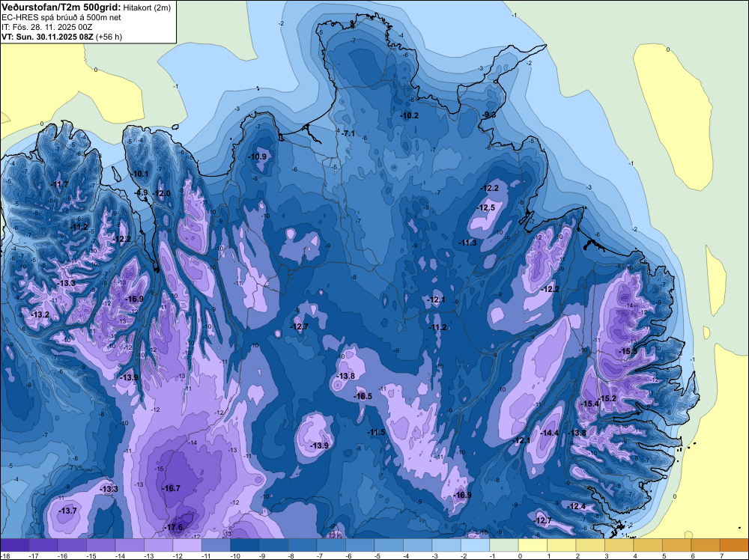Click the -11.5 temperature reading
Screen dimensions: 749x560
(376, 432)
